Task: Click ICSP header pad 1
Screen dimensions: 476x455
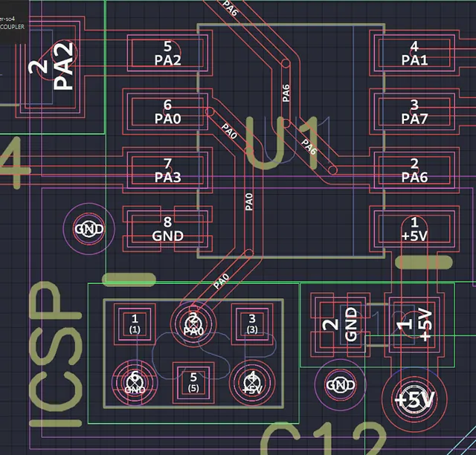Action: coord(135,324)
